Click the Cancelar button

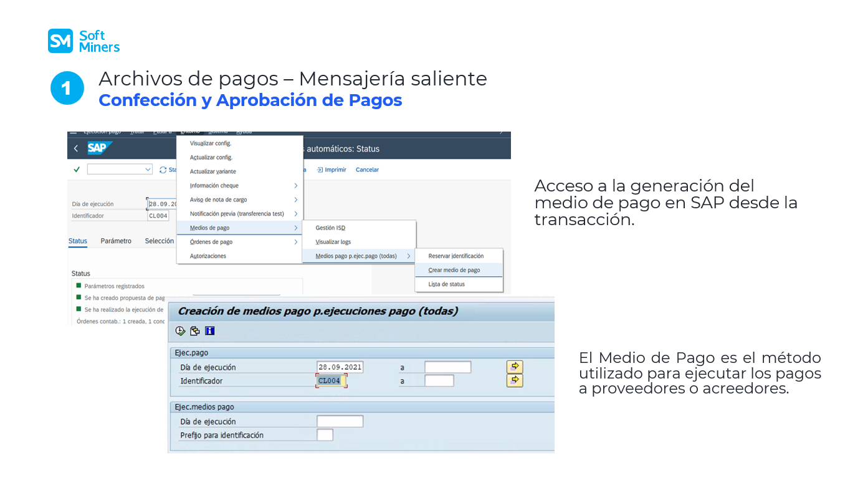[x=367, y=170]
